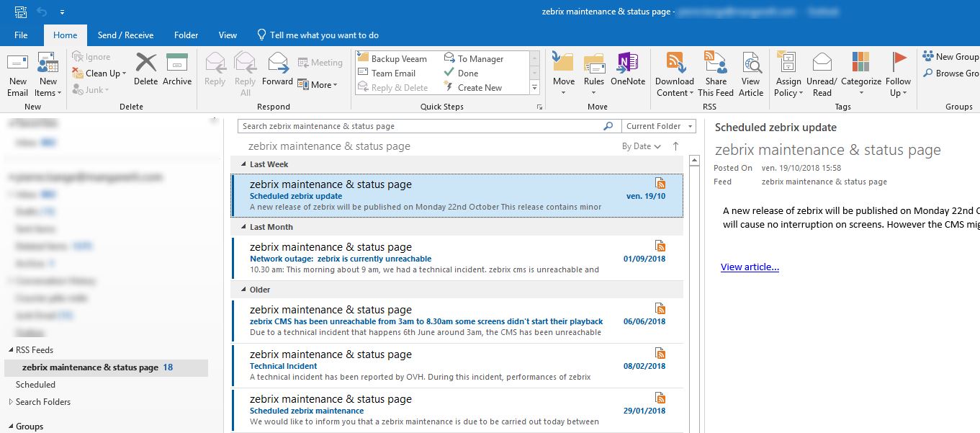980x433 pixels.
Task: Click the View article link
Action: pyautogui.click(x=750, y=267)
